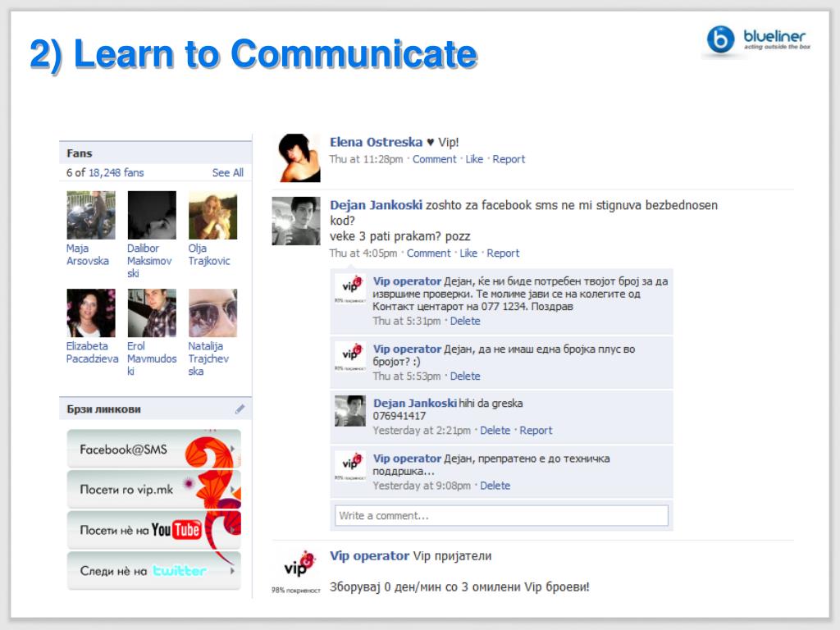Report the Yesterday 2:21pm comment
The width and height of the screenshot is (840, 630).
click(x=536, y=430)
